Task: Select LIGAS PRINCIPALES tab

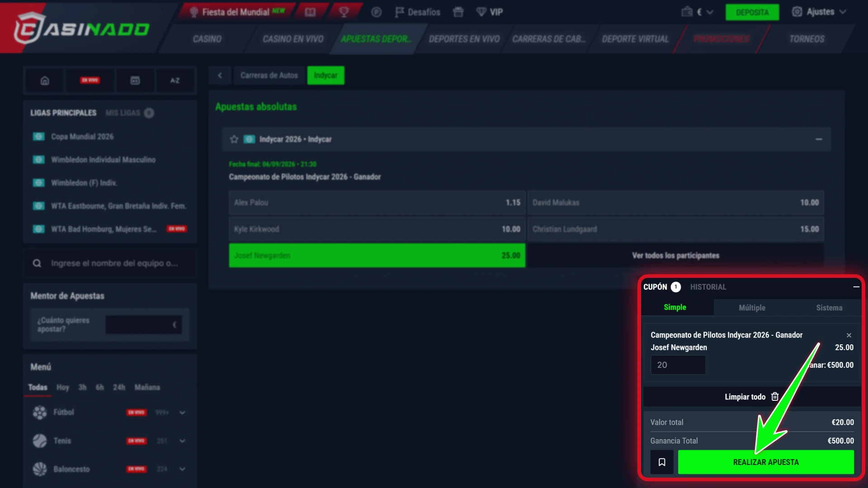Action: [63, 113]
